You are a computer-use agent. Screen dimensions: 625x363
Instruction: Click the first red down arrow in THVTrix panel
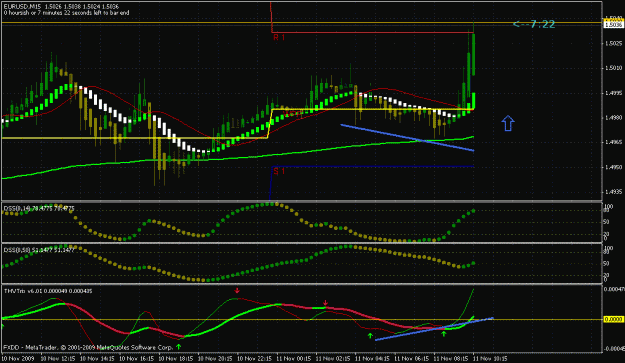pyautogui.click(x=237, y=290)
